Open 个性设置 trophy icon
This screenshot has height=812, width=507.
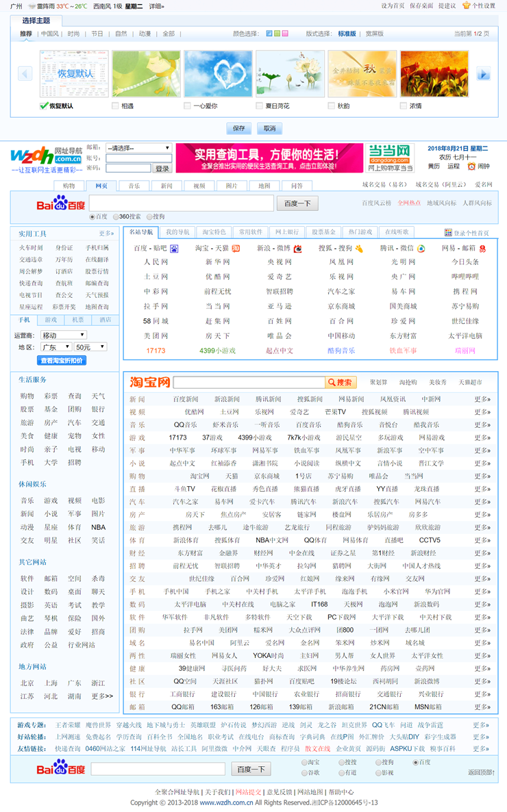[466, 5]
